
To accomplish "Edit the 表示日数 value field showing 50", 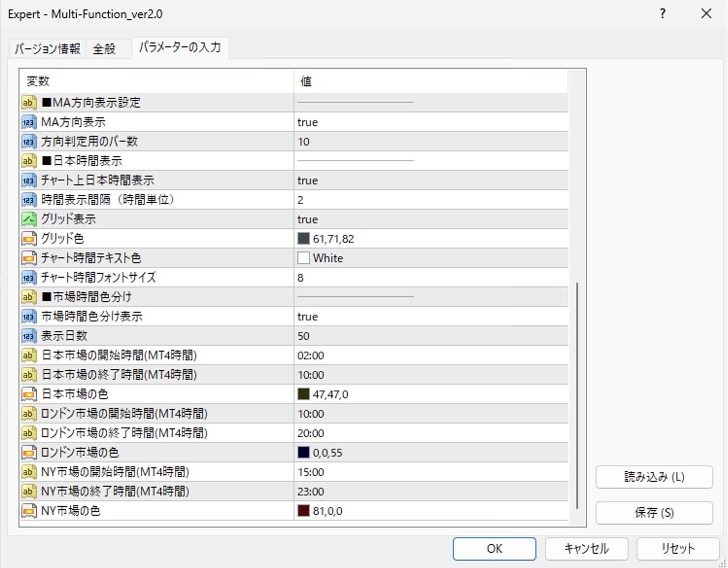I will [x=304, y=336].
